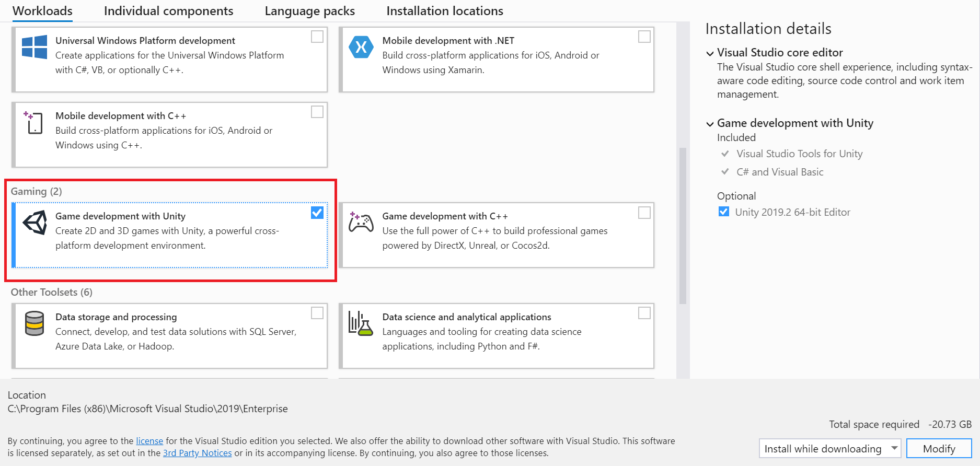
Task: Enable Game development with C++ workload
Action: [644, 213]
